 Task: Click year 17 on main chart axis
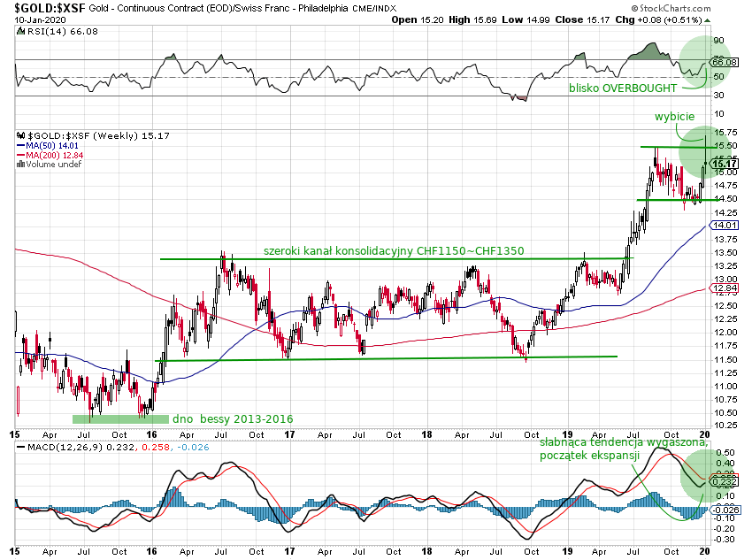288,434
